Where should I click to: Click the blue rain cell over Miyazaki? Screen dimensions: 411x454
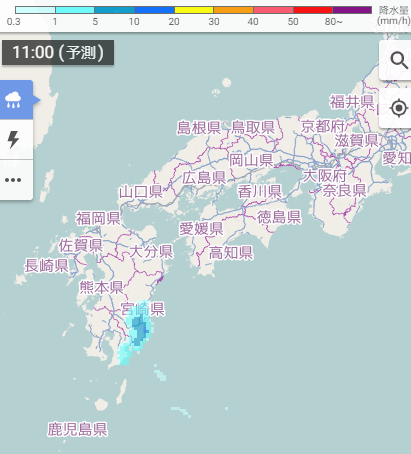click(x=139, y=331)
